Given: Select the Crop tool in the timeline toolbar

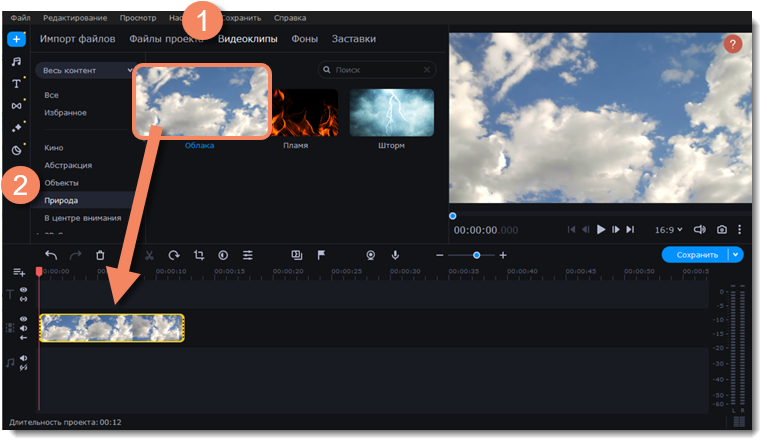Looking at the screenshot, I should [x=199, y=255].
